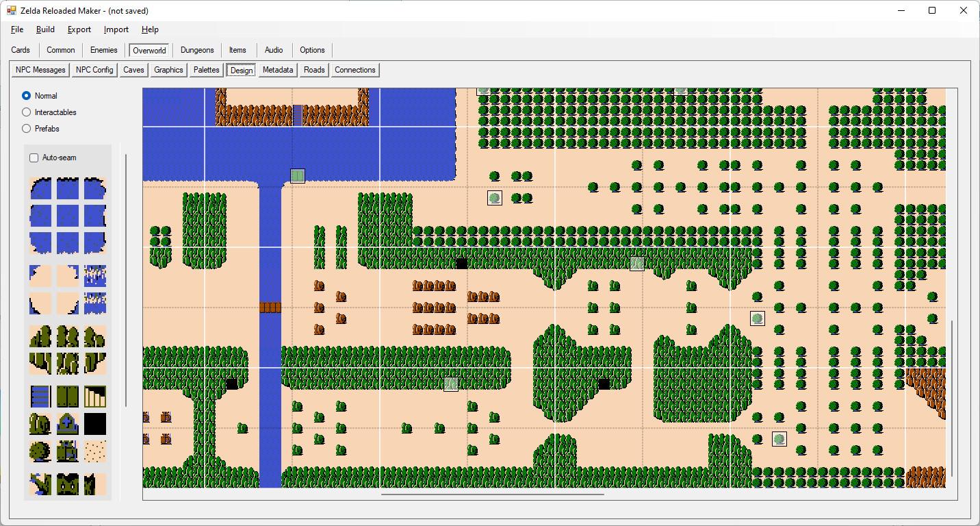Open the Build menu
This screenshot has height=526, width=980.
point(46,29)
